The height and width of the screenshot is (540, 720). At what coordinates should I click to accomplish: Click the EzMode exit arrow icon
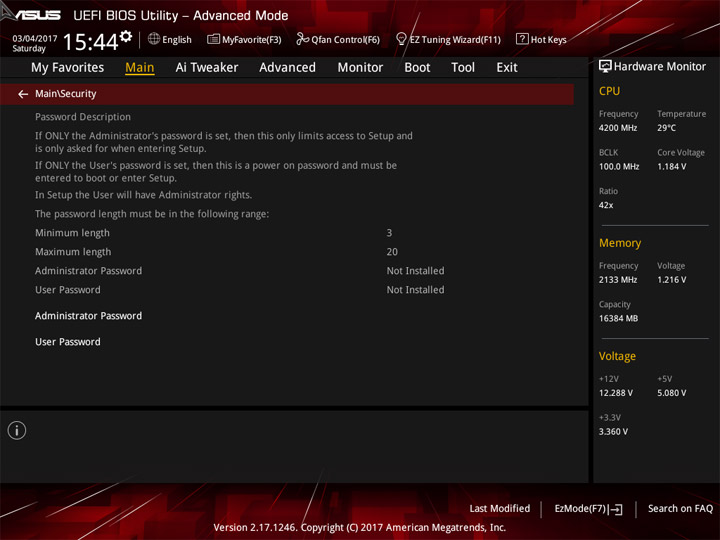tap(617, 509)
